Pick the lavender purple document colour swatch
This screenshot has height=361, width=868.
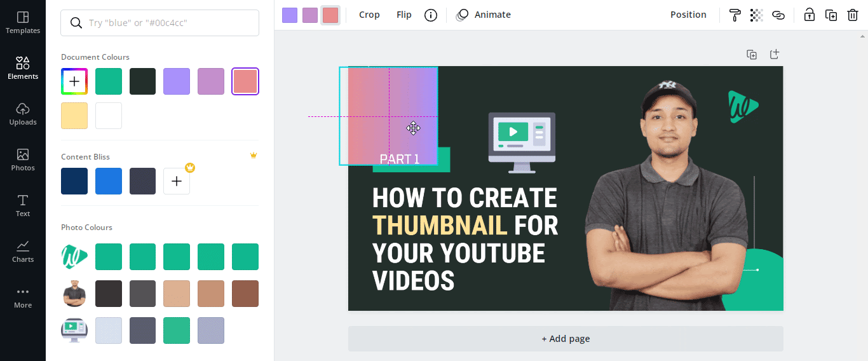(x=177, y=81)
